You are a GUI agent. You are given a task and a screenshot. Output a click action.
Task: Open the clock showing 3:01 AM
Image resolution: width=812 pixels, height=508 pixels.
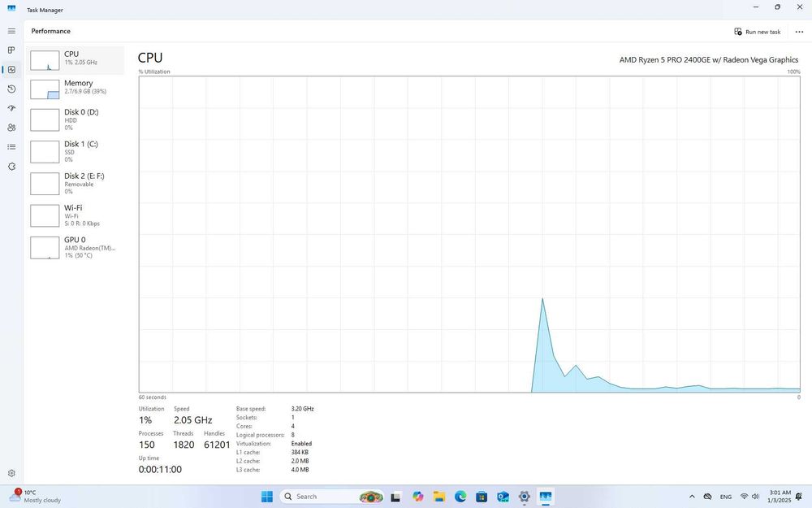pos(780,497)
